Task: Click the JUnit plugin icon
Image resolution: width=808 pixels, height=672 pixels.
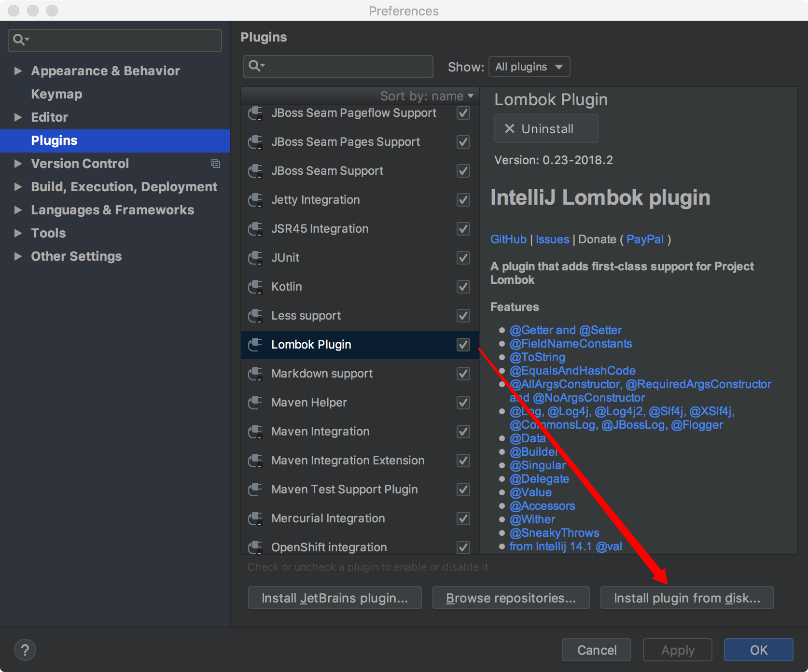Action: pyautogui.click(x=255, y=258)
